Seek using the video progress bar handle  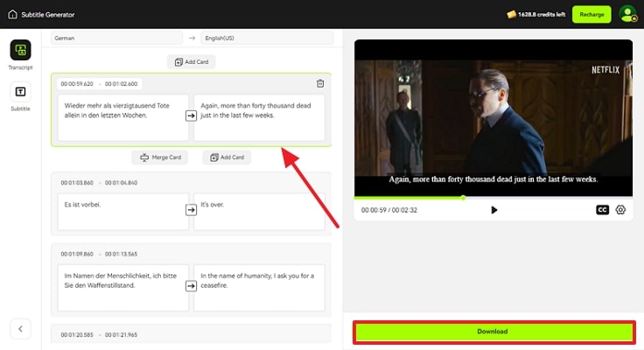click(463, 198)
